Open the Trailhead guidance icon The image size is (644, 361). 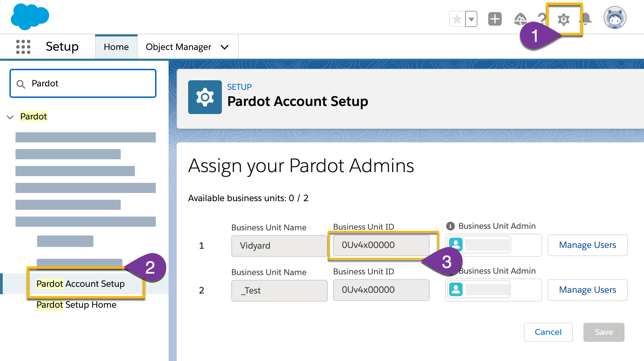[520, 19]
